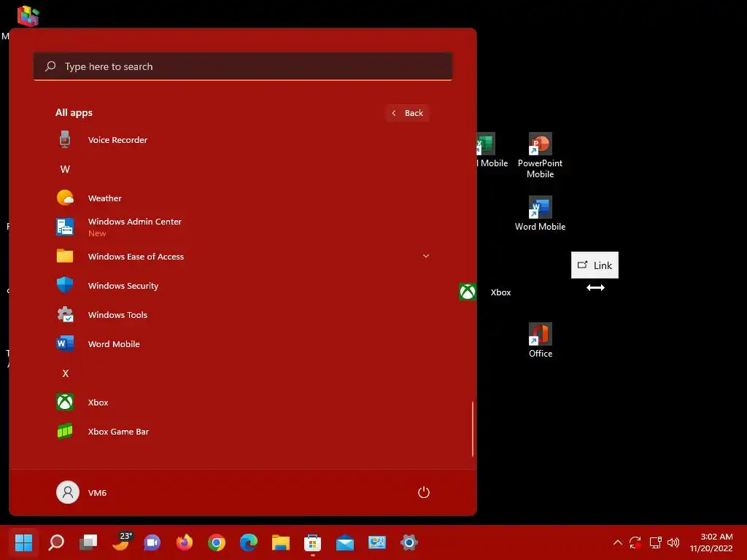This screenshot has height=560, width=747.
Task: Launch Google Chrome from the taskbar
Action: 216,542
